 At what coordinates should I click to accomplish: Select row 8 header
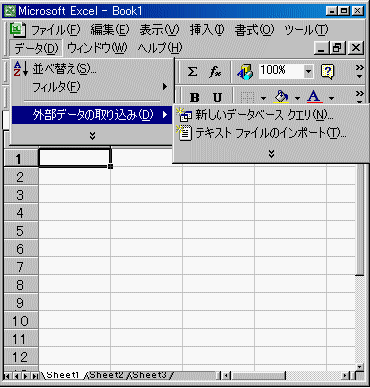21,285
